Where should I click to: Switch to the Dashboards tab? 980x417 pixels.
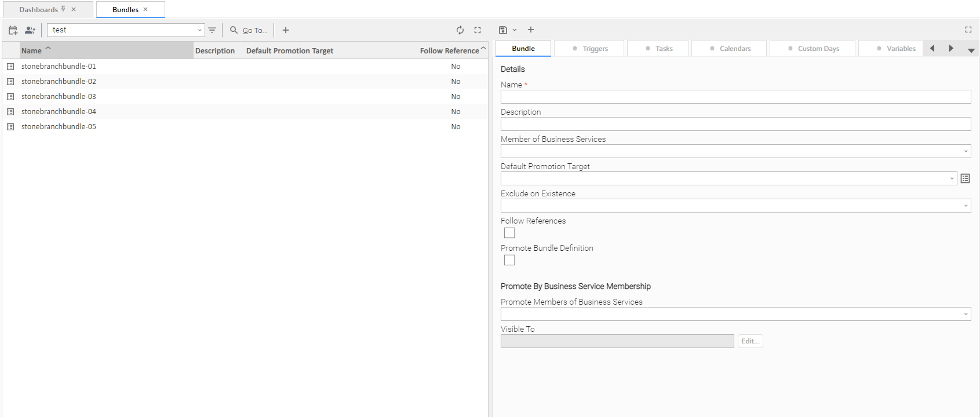coord(38,10)
